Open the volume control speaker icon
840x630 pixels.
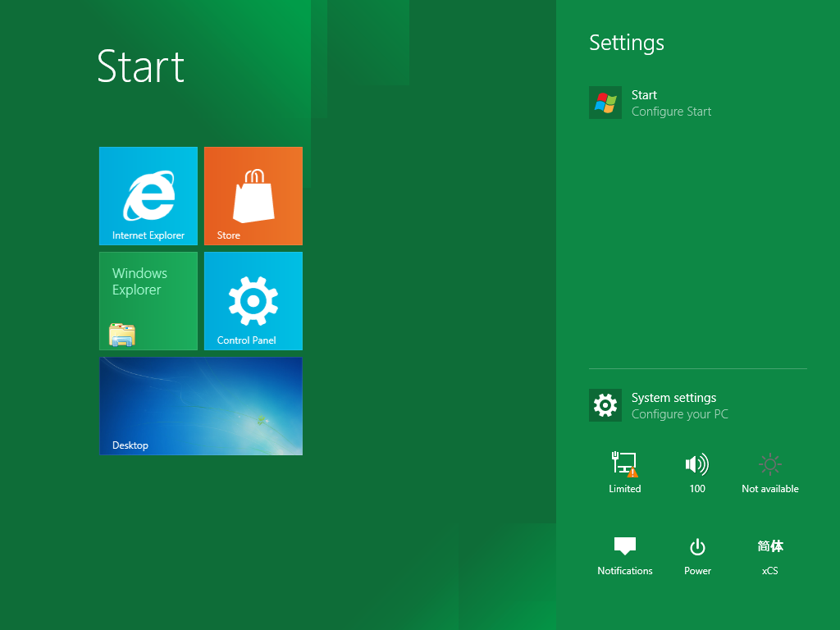pos(697,464)
